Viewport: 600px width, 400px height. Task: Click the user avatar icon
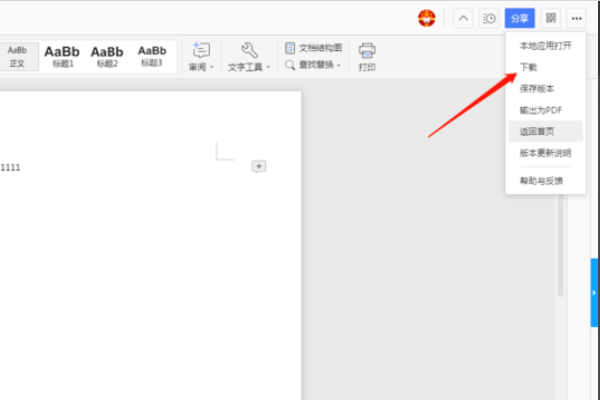pos(426,18)
